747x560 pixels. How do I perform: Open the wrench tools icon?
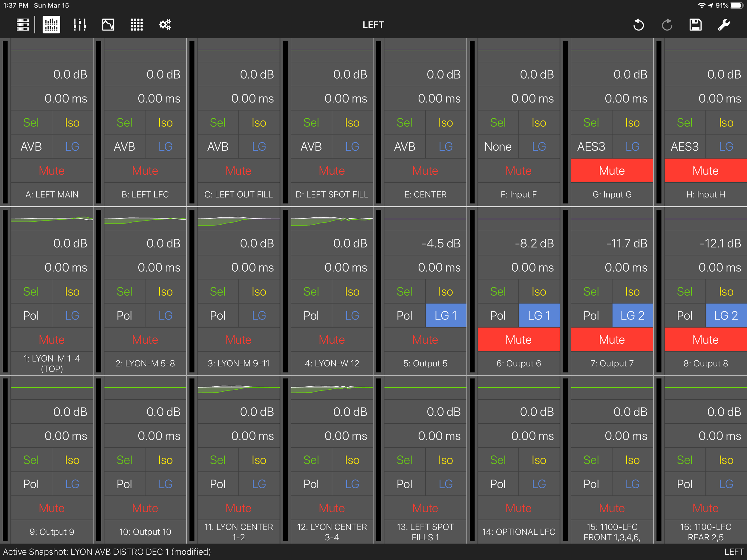723,25
